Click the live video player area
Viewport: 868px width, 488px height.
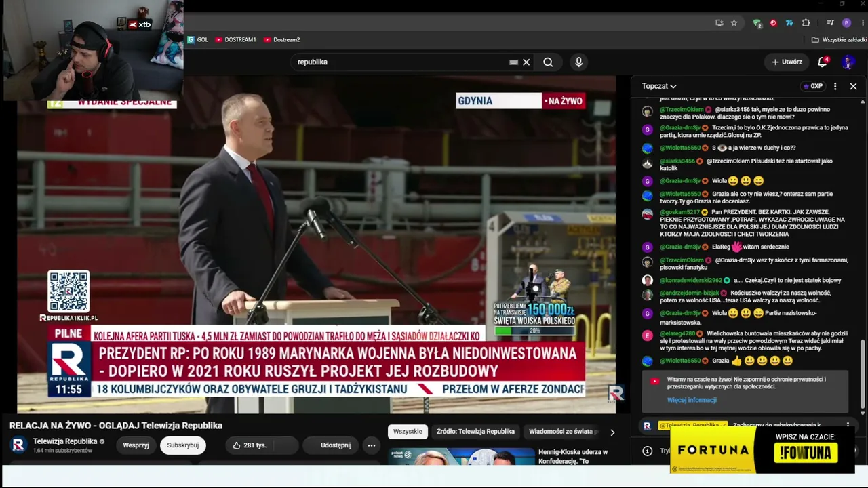pos(316,244)
